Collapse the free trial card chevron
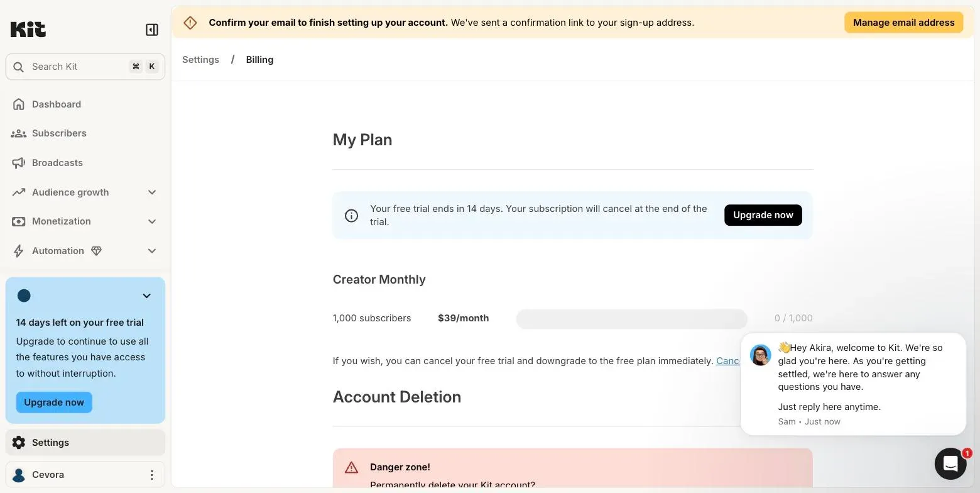Screen dimensions: 980x493 click(146, 296)
